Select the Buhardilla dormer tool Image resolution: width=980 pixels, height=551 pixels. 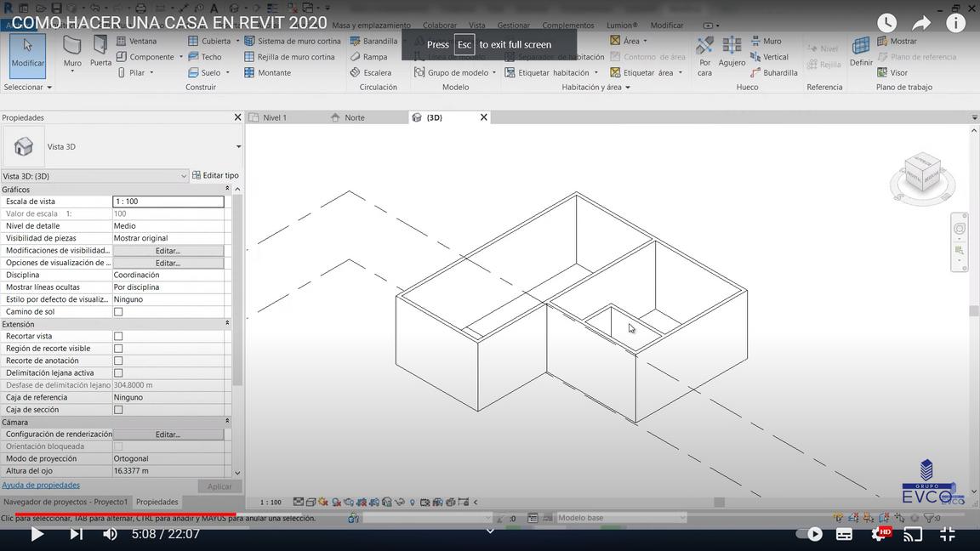pyautogui.click(x=774, y=72)
